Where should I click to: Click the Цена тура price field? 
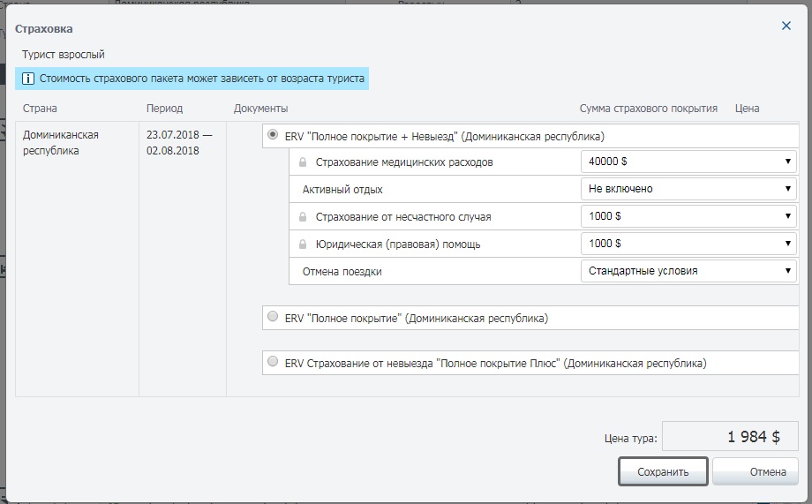click(x=730, y=437)
